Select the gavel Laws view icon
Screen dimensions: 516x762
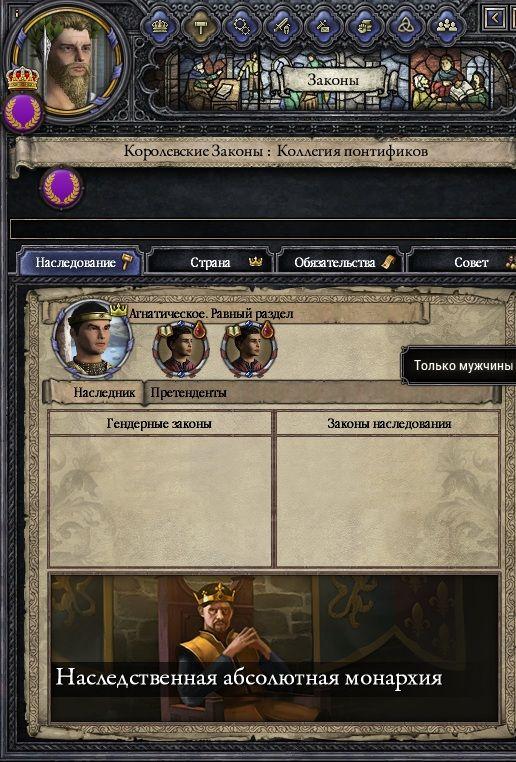click(x=201, y=26)
